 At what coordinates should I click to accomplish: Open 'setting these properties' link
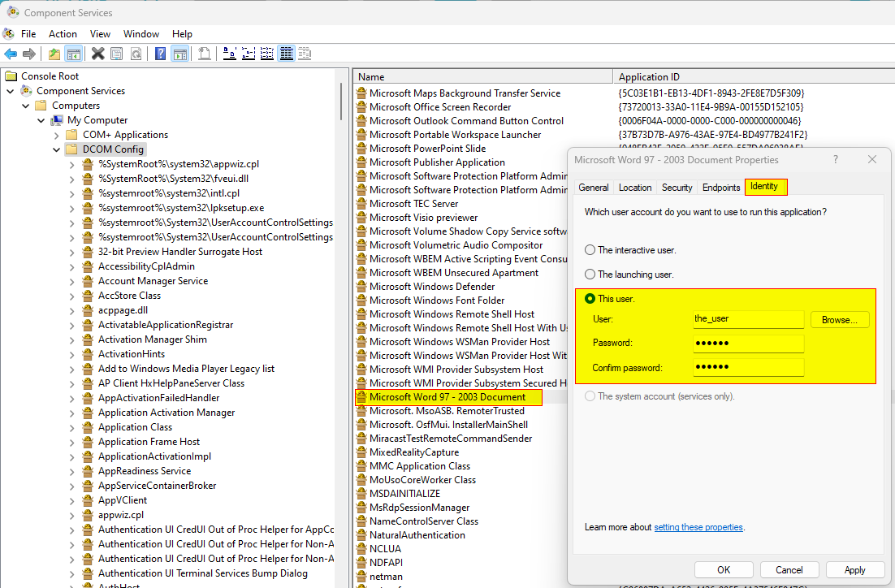pos(698,527)
